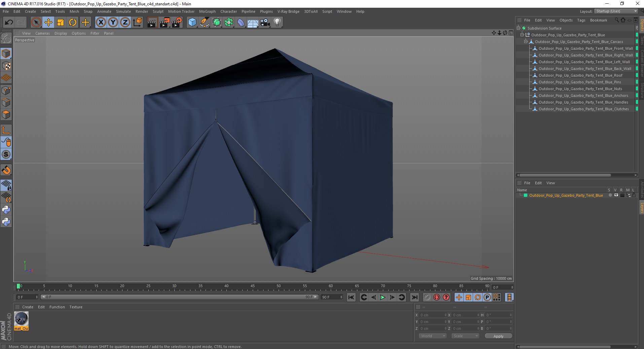Open the Layout dropdown Startup (User)

pos(616,11)
